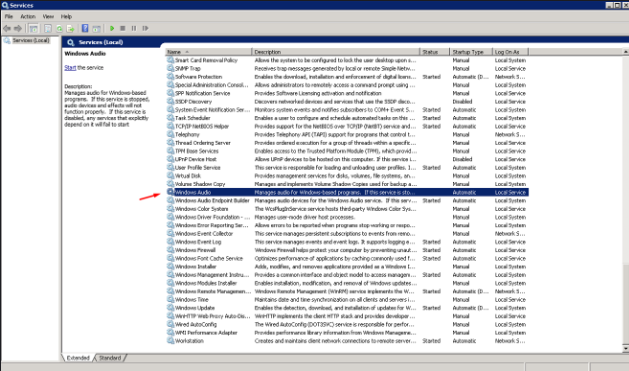
Task: Click the gear icon beside SNMP Trap
Action: [170, 68]
